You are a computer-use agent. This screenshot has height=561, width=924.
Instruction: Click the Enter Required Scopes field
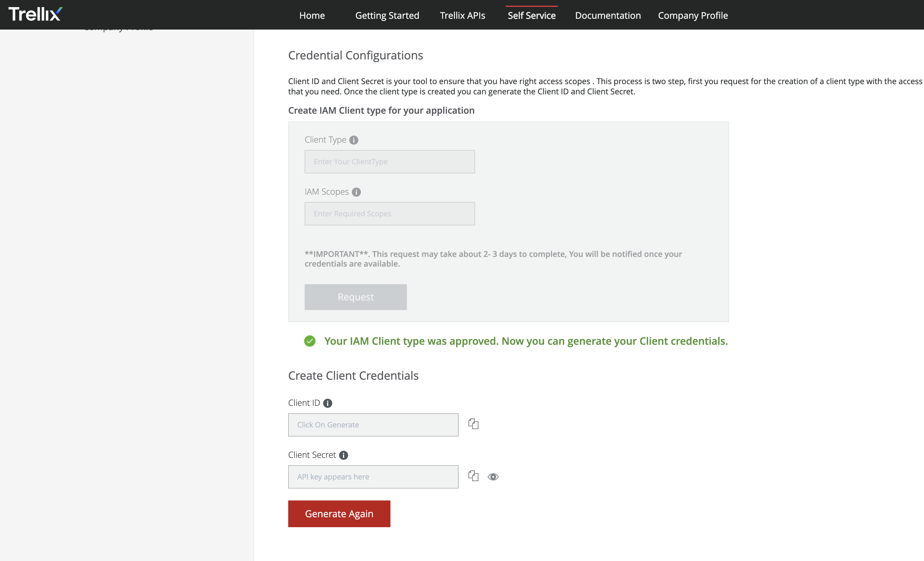pyautogui.click(x=390, y=214)
